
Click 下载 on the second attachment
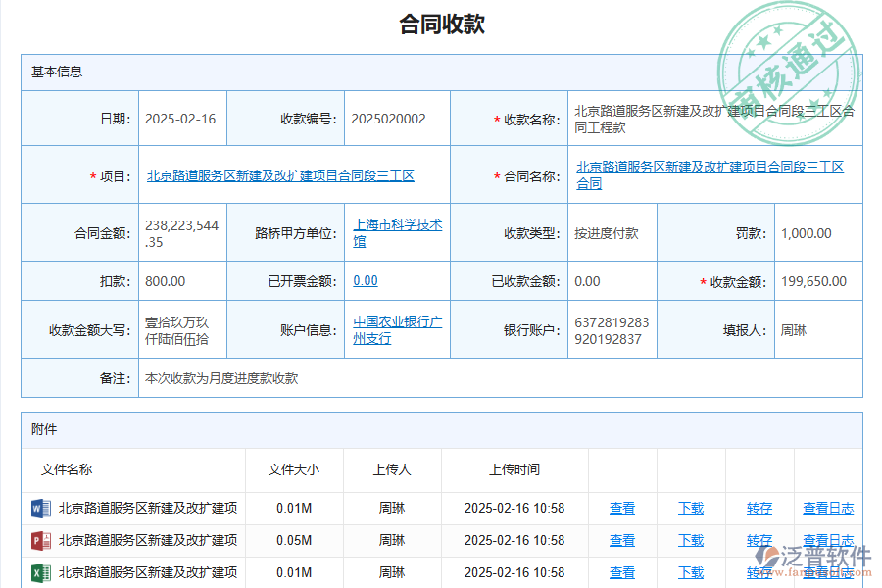[x=690, y=540]
